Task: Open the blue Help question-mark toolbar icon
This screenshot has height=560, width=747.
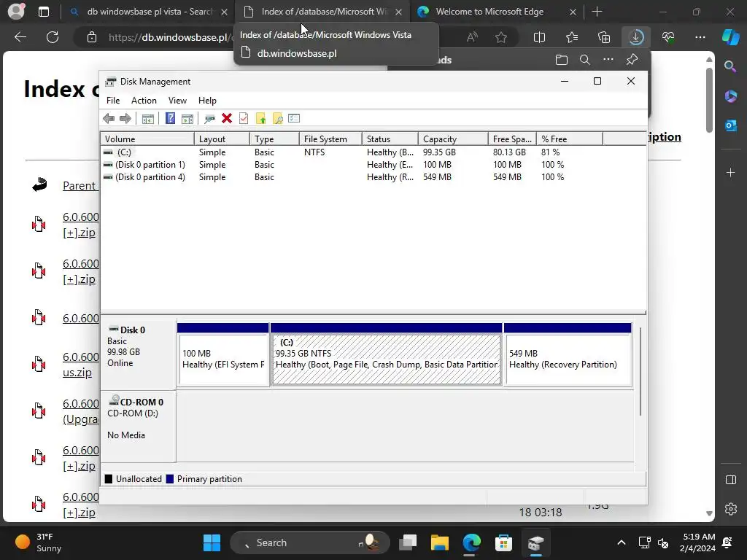Action: 170,119
